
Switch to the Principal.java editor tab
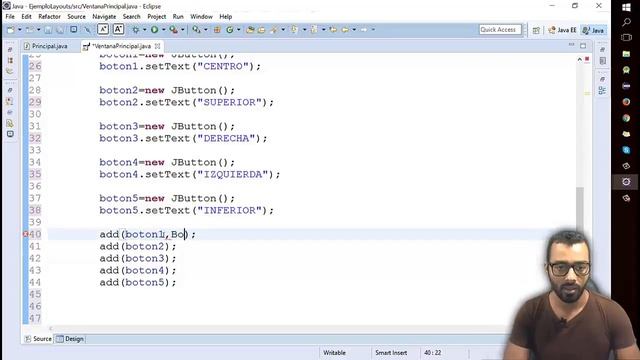pos(46,46)
